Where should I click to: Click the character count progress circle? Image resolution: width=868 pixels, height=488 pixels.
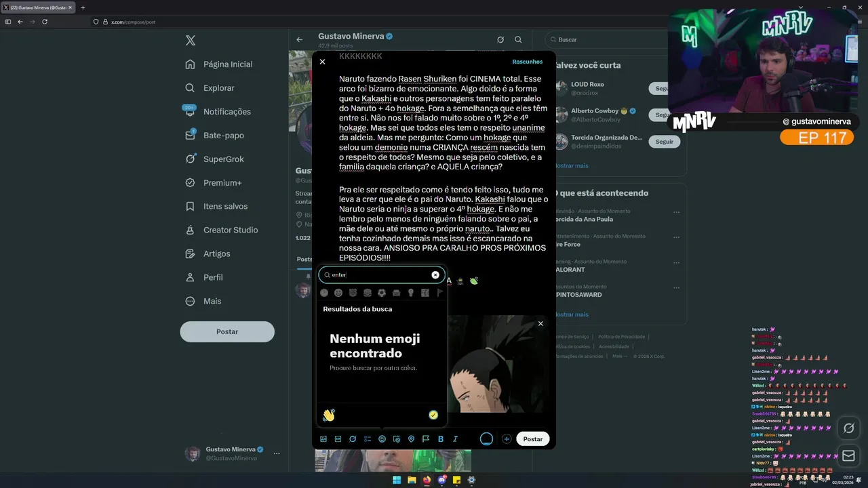[x=486, y=439]
